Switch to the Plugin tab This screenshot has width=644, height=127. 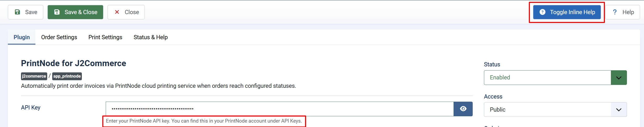point(22,37)
